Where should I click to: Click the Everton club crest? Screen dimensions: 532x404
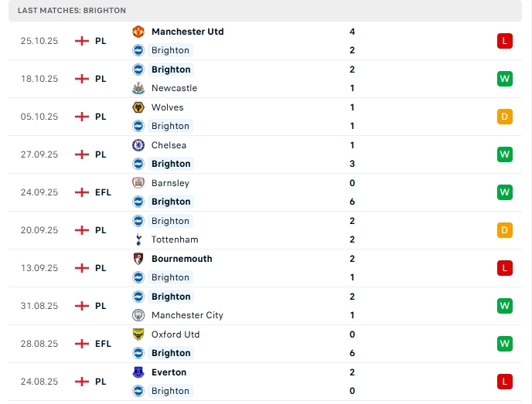138,372
